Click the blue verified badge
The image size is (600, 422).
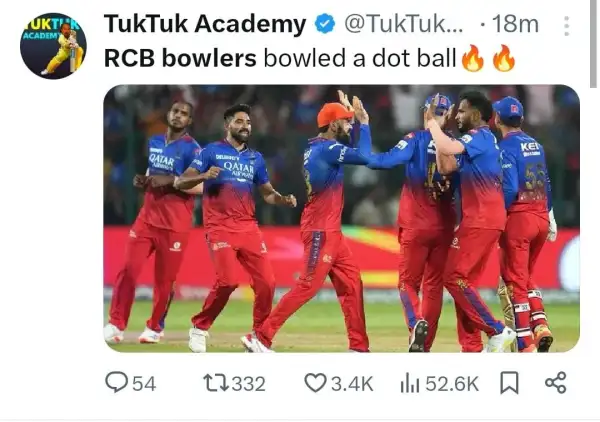[x=325, y=24]
